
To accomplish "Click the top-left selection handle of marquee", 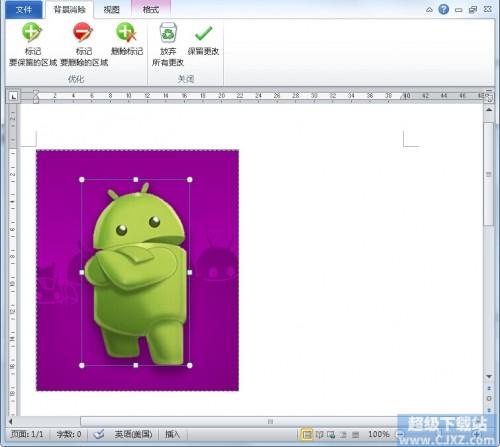I will point(82,180).
